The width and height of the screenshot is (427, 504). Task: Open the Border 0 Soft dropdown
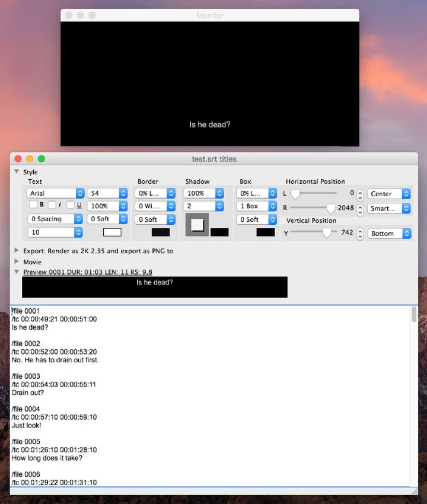(x=155, y=219)
